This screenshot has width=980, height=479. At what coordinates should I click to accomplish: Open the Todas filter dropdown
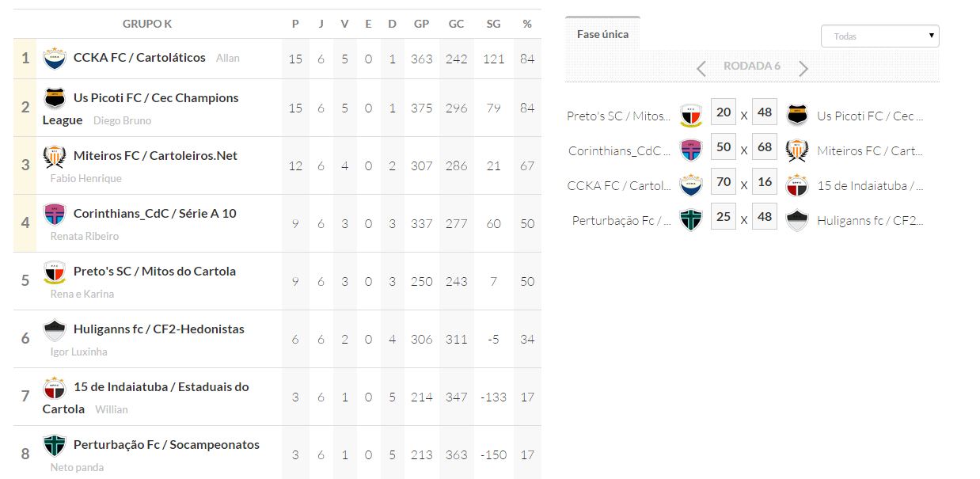(x=879, y=36)
